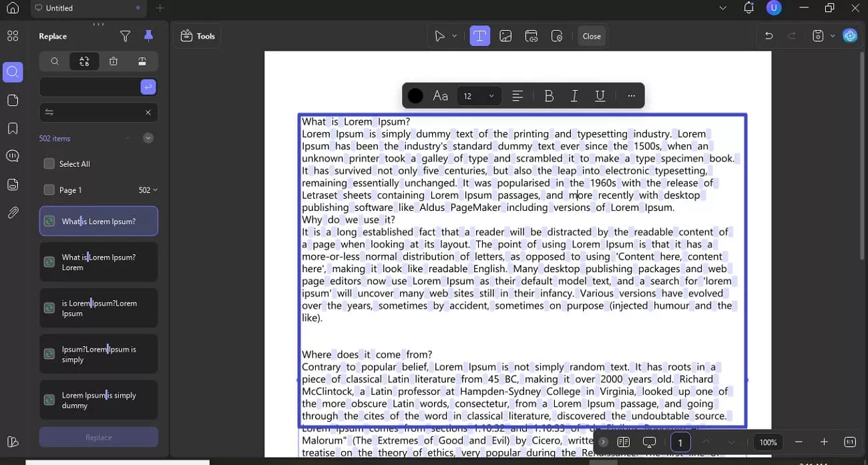The height and width of the screenshot is (465, 868).
Task: Check the Select All checkbox
Action: pyautogui.click(x=49, y=163)
